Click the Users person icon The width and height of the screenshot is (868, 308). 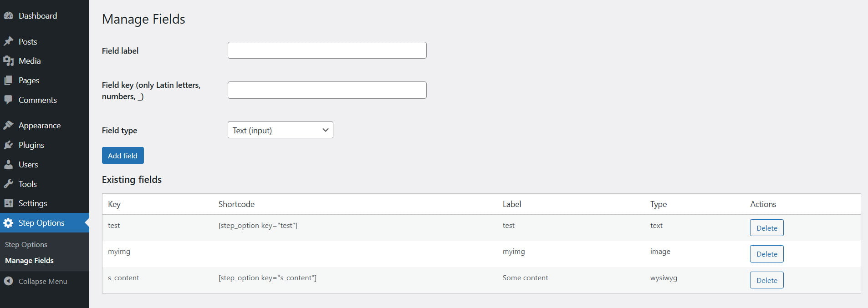(8, 165)
